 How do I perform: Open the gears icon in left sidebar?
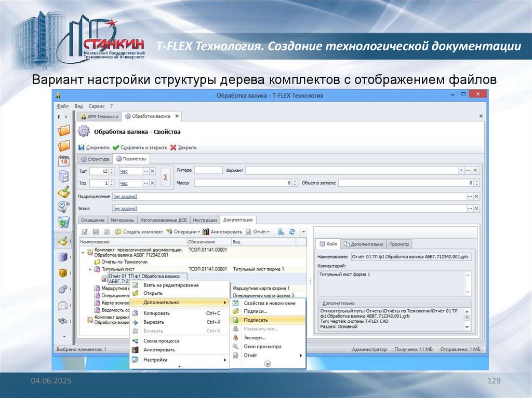[63, 289]
